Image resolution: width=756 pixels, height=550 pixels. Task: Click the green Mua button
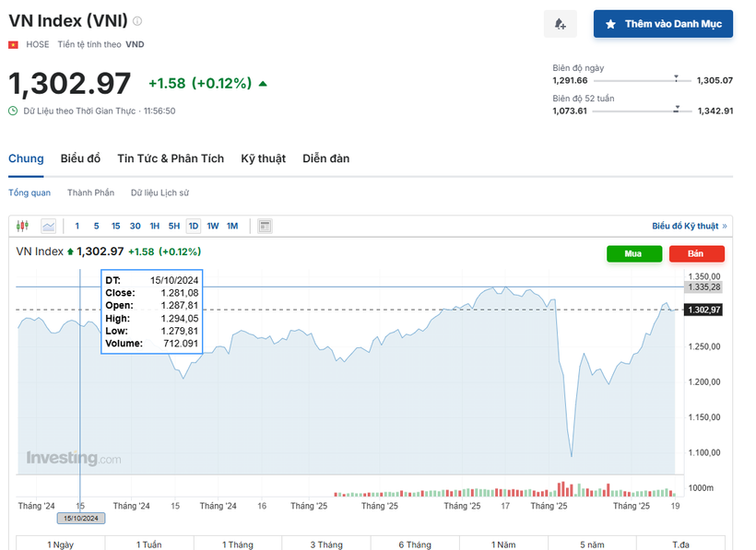click(634, 253)
